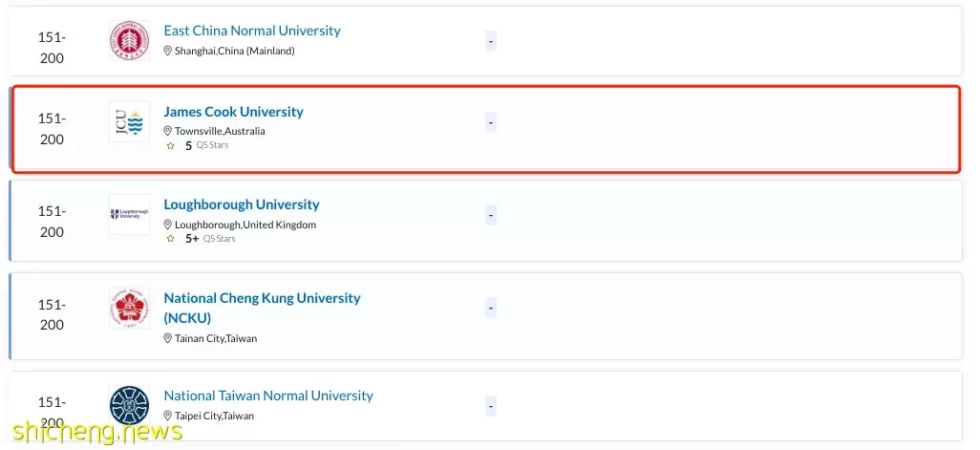Click star icon next to 5+ QS Stars
The image size is (980, 450).
171,239
